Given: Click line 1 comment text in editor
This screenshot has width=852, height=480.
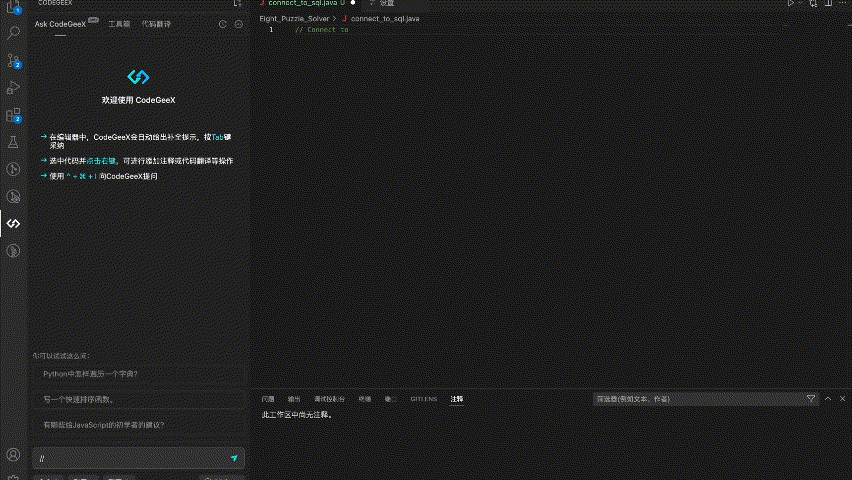Looking at the screenshot, I should [322, 30].
